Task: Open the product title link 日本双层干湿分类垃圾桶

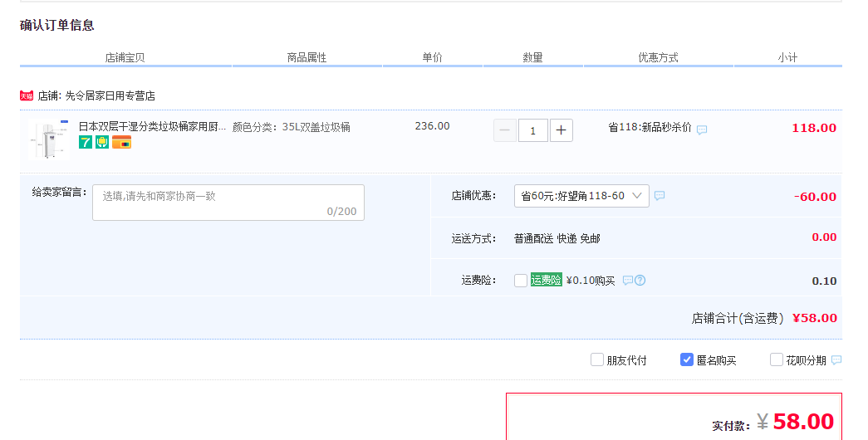Action: pos(152,127)
